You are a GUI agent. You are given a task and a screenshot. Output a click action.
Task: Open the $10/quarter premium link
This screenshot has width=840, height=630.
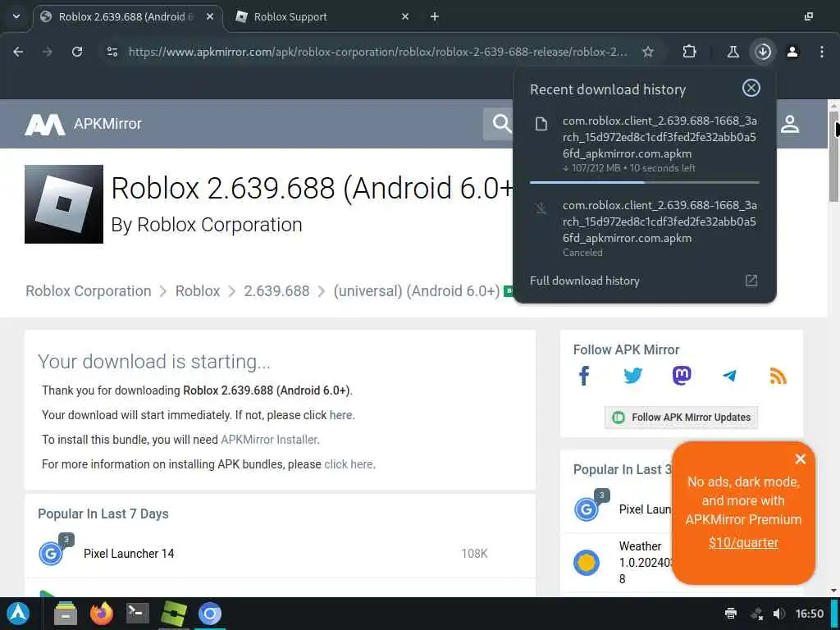743,543
